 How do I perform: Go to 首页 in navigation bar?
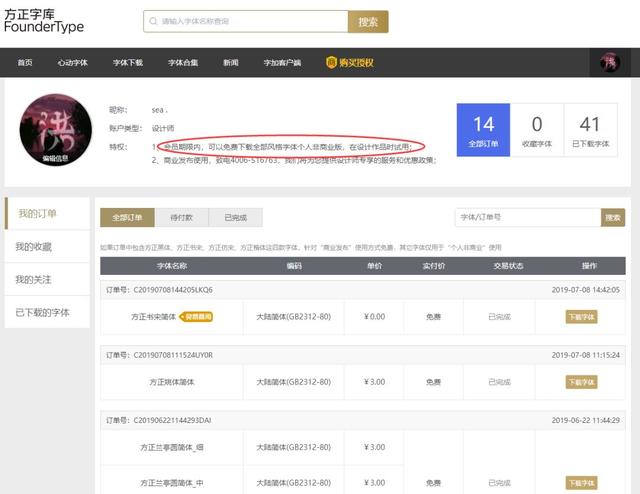pos(25,62)
